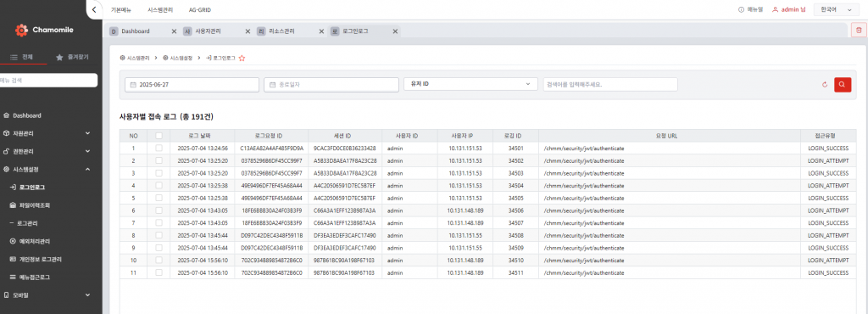Viewport: 868px width, 314px height.
Task: Click the red trash icon in tab bar
Action: click(859, 31)
